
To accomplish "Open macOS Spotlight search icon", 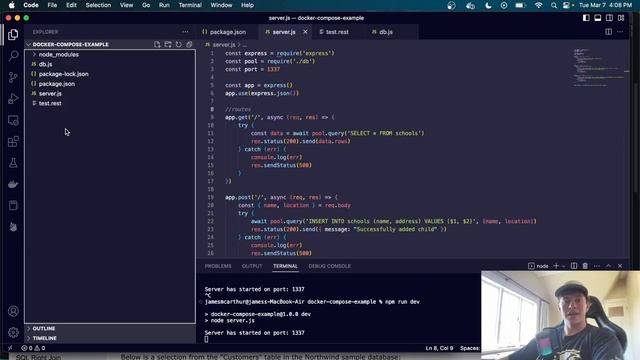I will (x=553, y=5).
